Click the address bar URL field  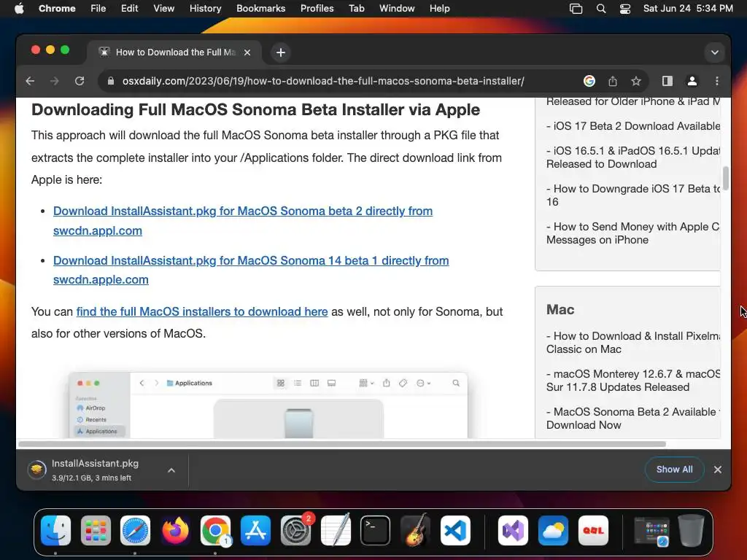[x=323, y=81]
